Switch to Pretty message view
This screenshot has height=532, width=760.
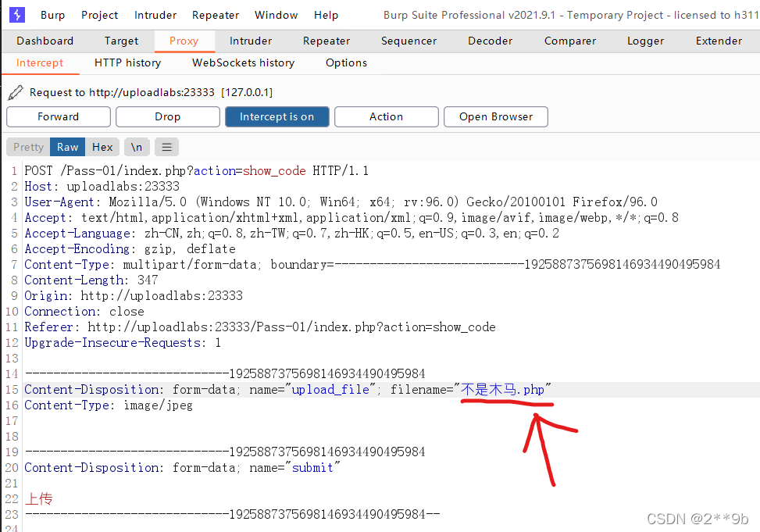[x=29, y=147]
